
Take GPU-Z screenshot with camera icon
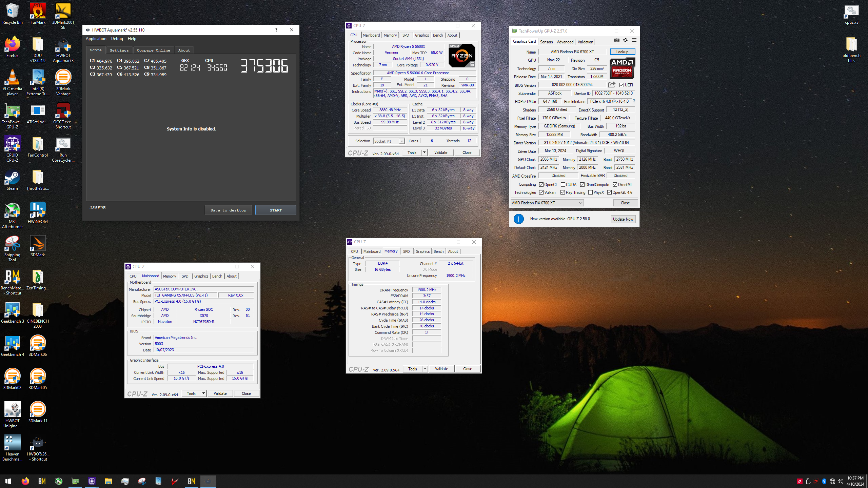tap(616, 40)
